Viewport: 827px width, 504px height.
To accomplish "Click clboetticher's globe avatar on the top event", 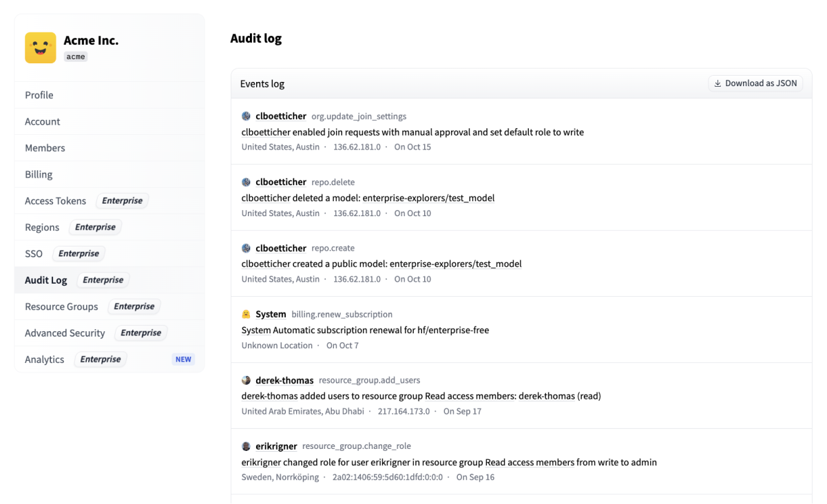I will pos(246,115).
